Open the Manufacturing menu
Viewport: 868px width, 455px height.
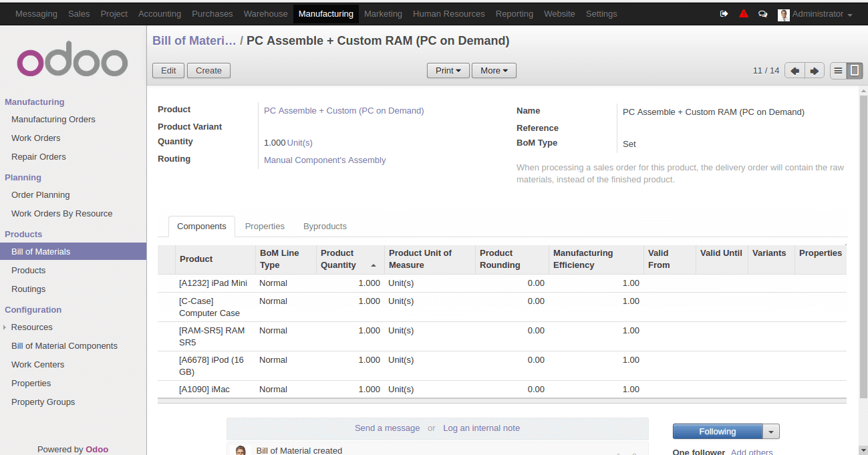point(326,14)
